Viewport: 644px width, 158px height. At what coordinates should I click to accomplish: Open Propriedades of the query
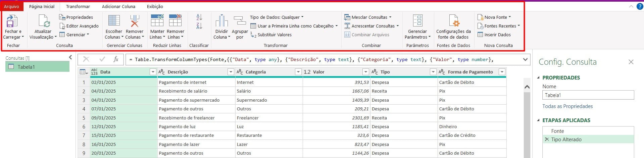coord(76,17)
